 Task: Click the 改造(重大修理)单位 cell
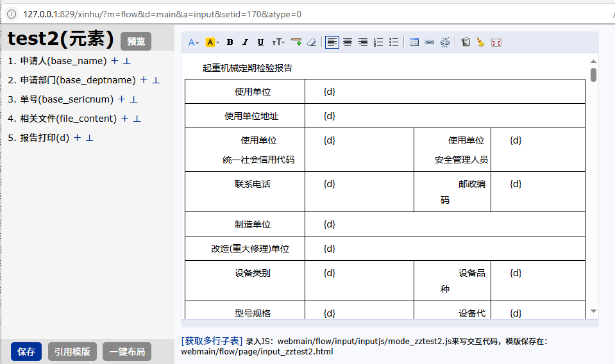[x=245, y=249]
